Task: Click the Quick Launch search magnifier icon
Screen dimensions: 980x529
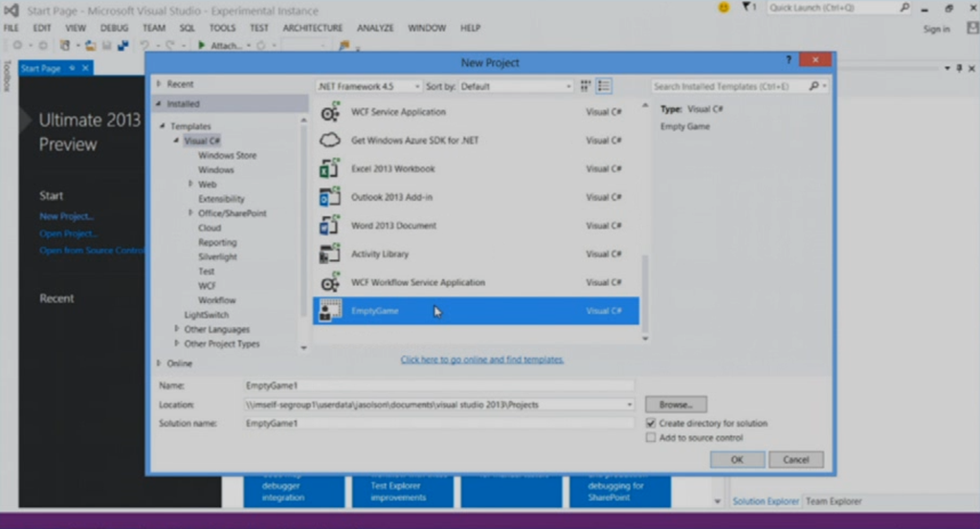Action: pos(904,8)
